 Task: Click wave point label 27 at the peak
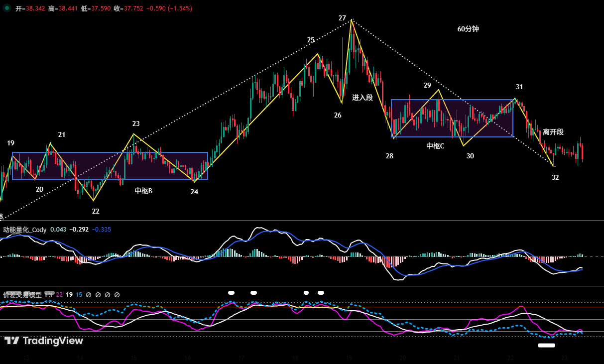(342, 18)
